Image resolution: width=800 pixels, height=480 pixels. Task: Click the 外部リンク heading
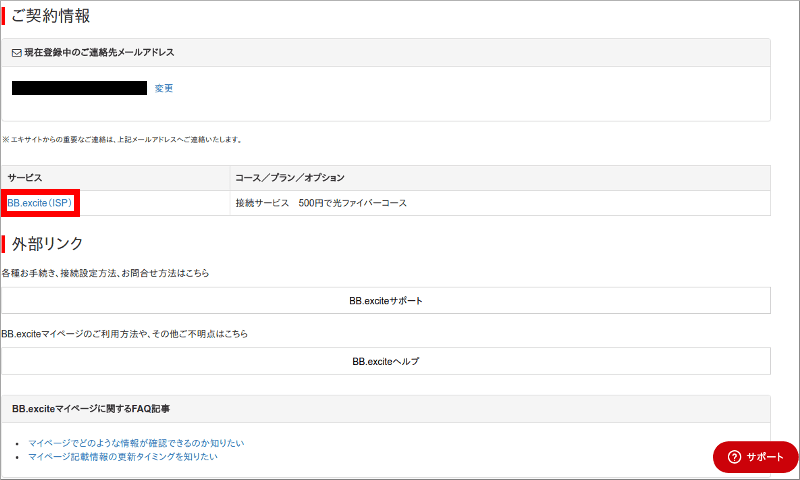[x=47, y=244]
